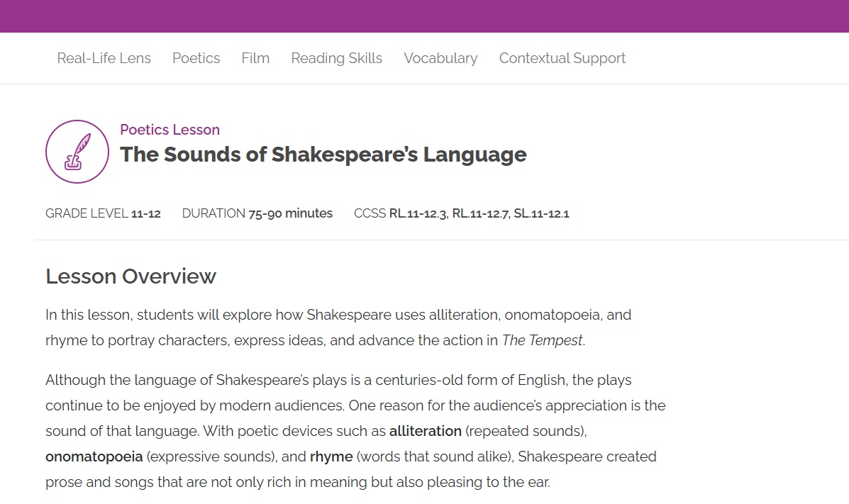Click the italicized The Tempest title
The width and height of the screenshot is (849, 504).
[542, 340]
